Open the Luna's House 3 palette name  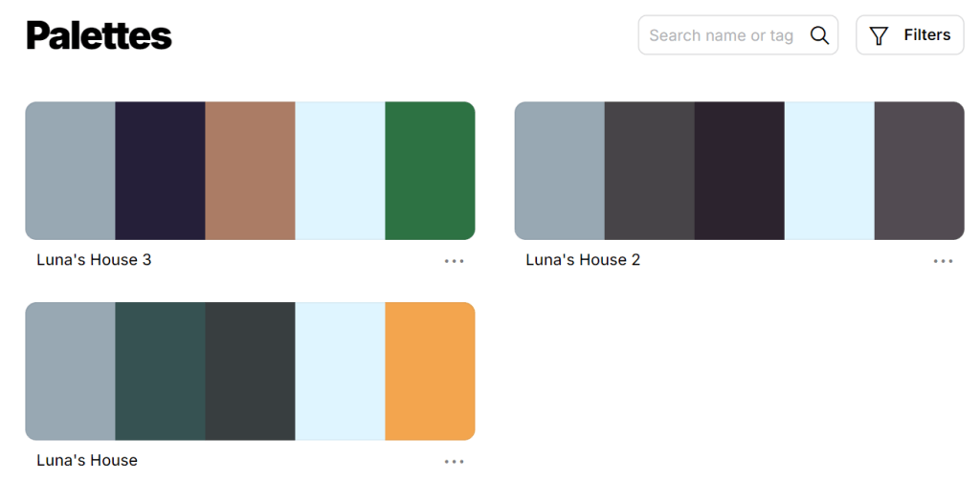click(94, 260)
